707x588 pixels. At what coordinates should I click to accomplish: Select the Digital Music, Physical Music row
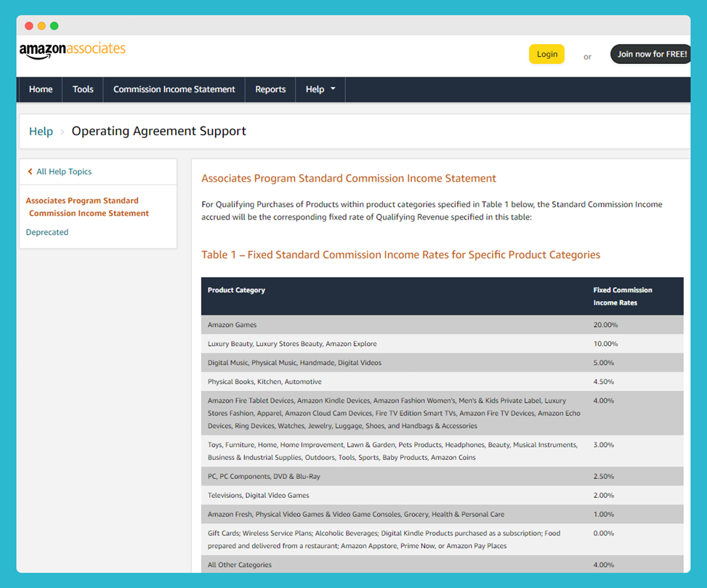click(x=443, y=363)
